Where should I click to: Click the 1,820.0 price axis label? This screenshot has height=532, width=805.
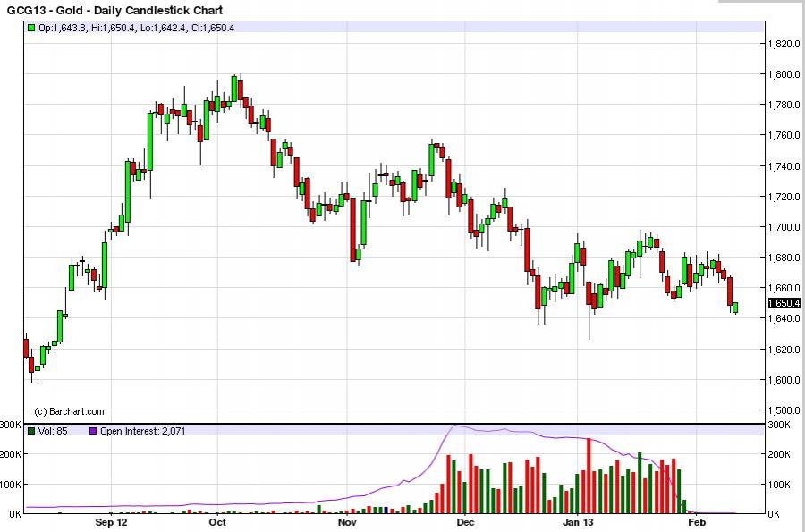784,44
